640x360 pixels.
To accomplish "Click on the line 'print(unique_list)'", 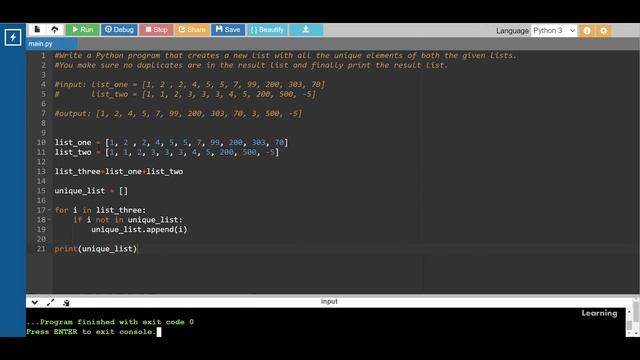I will coord(96,249).
